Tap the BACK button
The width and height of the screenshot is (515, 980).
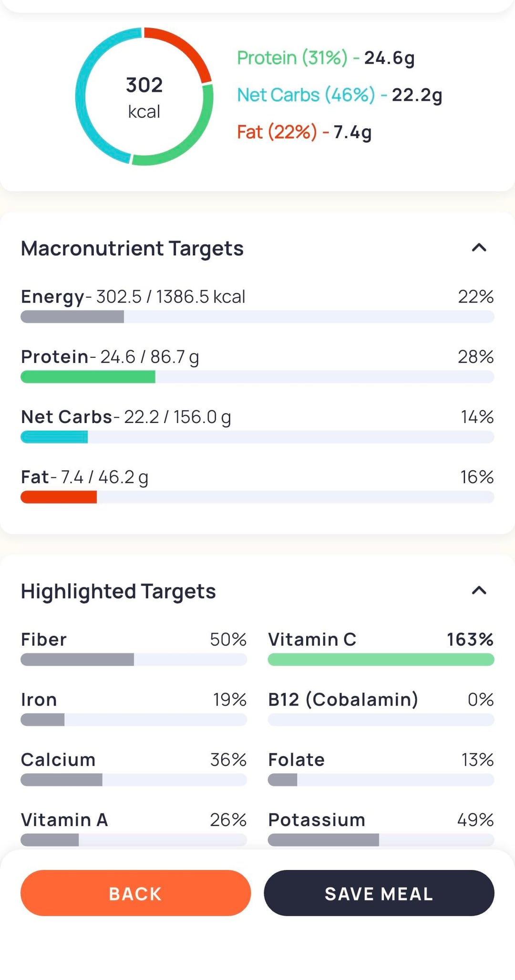pos(135,893)
